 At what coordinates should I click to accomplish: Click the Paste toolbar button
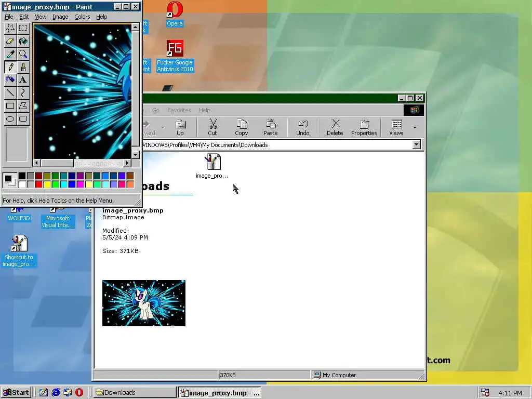[x=270, y=127]
